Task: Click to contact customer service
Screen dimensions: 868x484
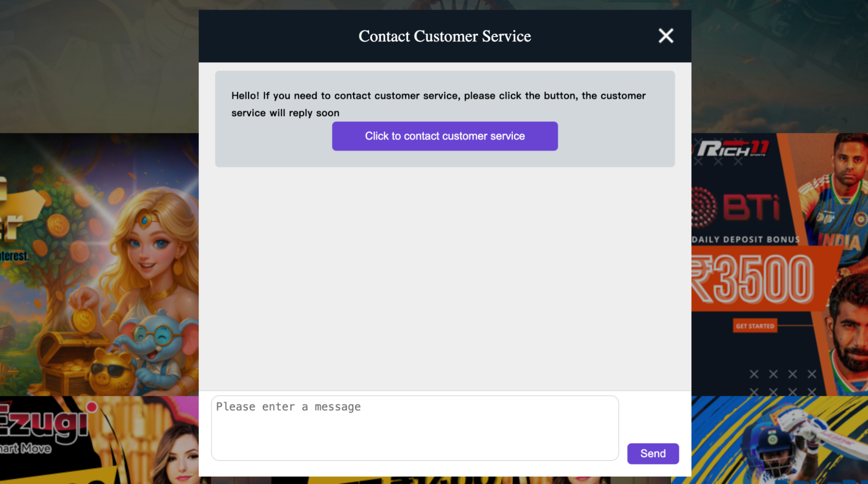Action: pos(445,136)
